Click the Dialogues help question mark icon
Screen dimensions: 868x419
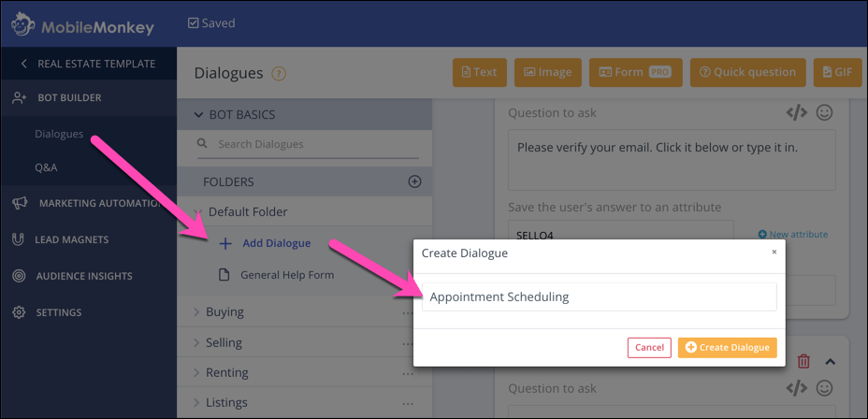pos(279,73)
